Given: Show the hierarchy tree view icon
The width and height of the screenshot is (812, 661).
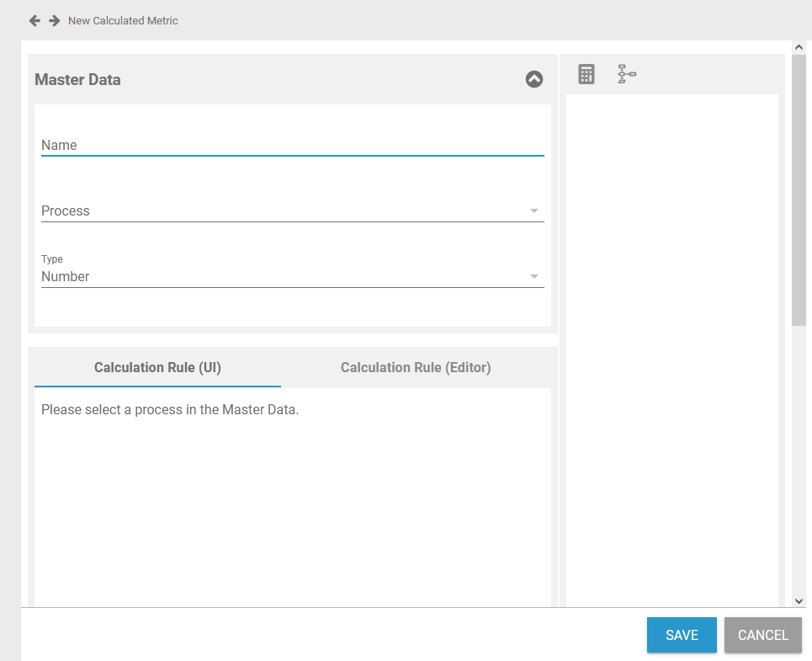Looking at the screenshot, I should [627, 74].
